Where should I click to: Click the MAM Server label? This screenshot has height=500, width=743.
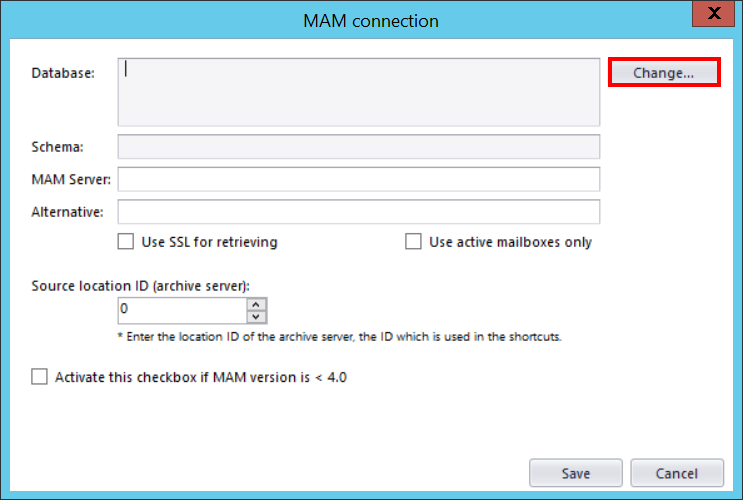72,179
